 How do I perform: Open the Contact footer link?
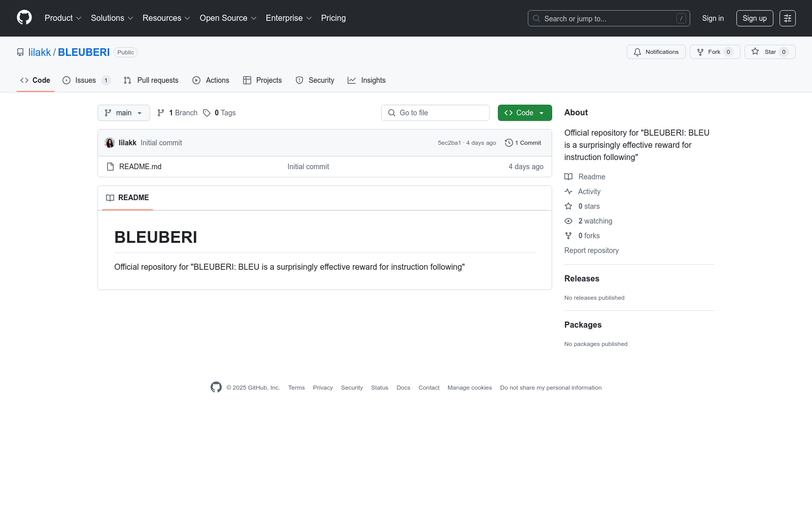[x=429, y=388]
